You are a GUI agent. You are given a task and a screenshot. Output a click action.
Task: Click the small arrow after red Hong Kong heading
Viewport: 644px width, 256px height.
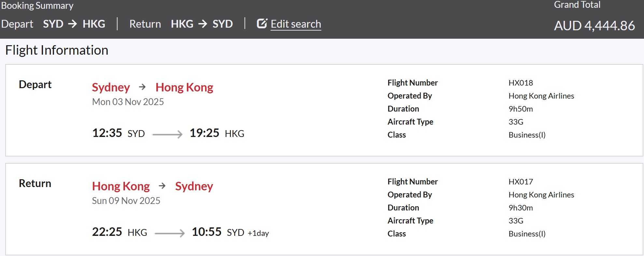(x=162, y=186)
